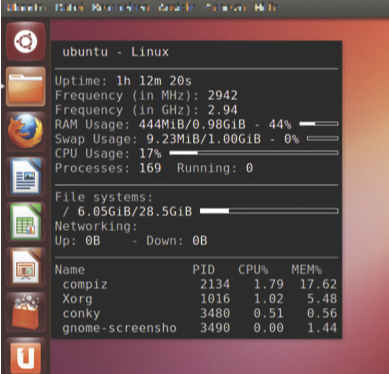This screenshot has height=374, width=389.
Task: Open LibreOffice Calc spreadsheet icon
Action: pyautogui.click(x=25, y=222)
